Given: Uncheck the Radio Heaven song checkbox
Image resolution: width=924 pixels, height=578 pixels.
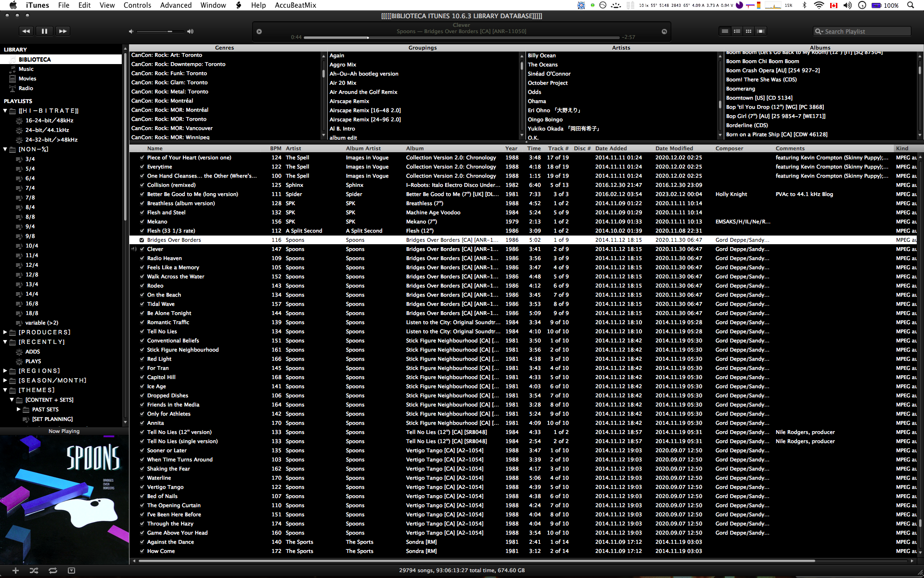Looking at the screenshot, I should click(142, 258).
